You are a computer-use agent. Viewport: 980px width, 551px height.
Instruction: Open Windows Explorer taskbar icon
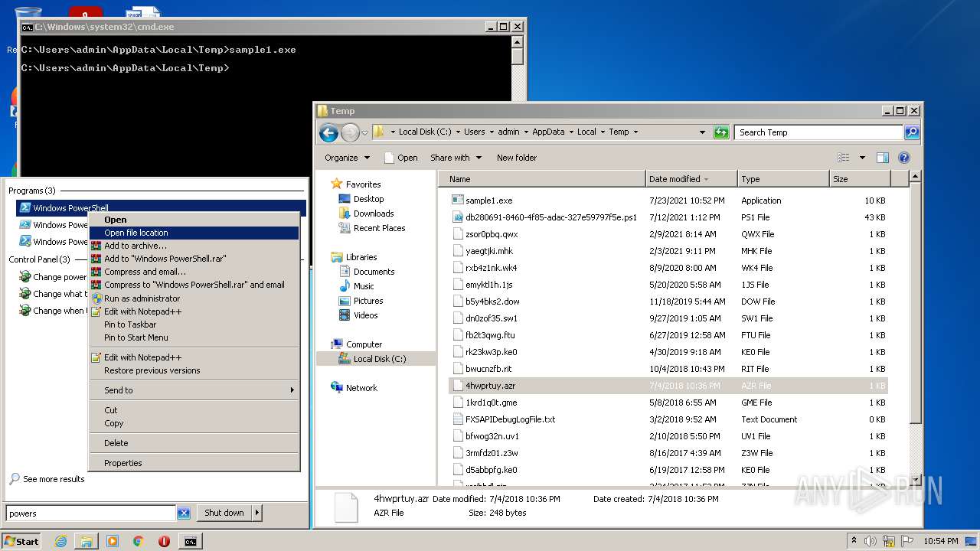87,541
